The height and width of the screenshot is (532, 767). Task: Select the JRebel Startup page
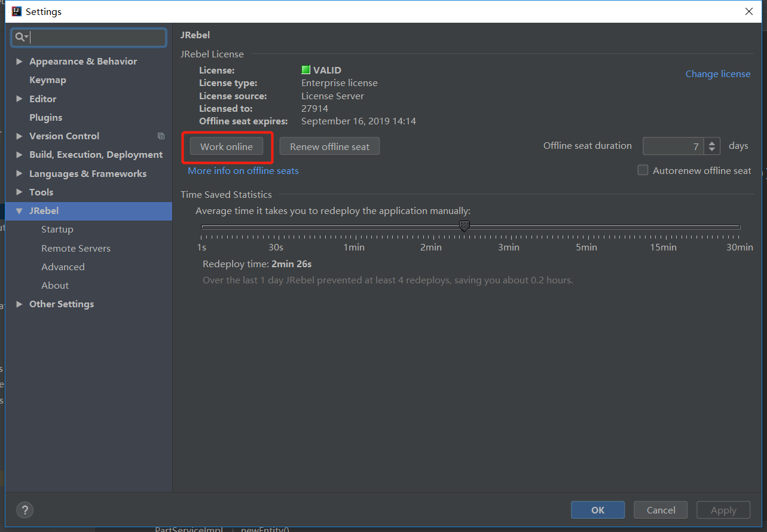pos(57,230)
